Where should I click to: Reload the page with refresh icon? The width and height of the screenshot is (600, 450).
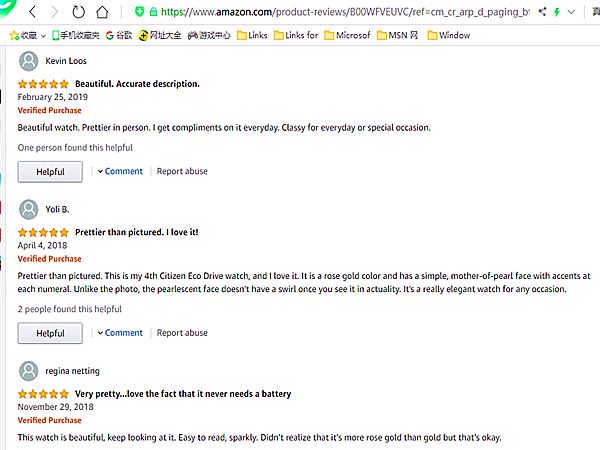pyautogui.click(x=78, y=13)
